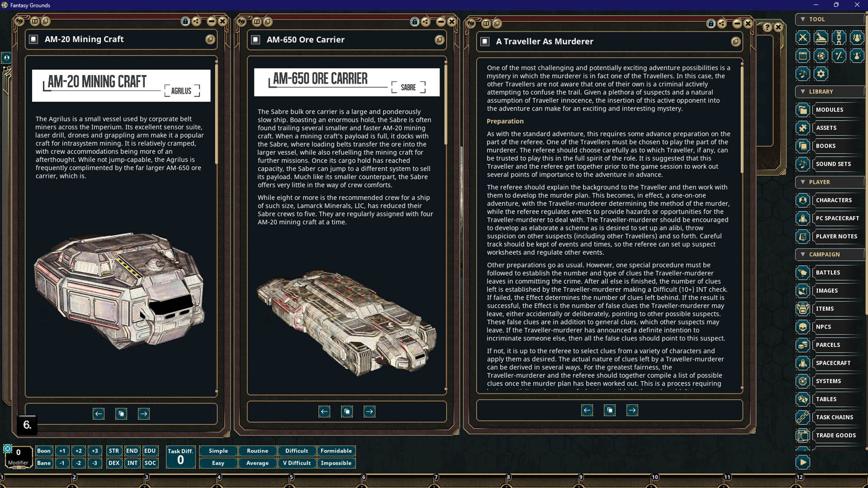The width and height of the screenshot is (868, 488).
Task: Click the next arrow in A Traveller As Murderer
Action: [x=632, y=410]
